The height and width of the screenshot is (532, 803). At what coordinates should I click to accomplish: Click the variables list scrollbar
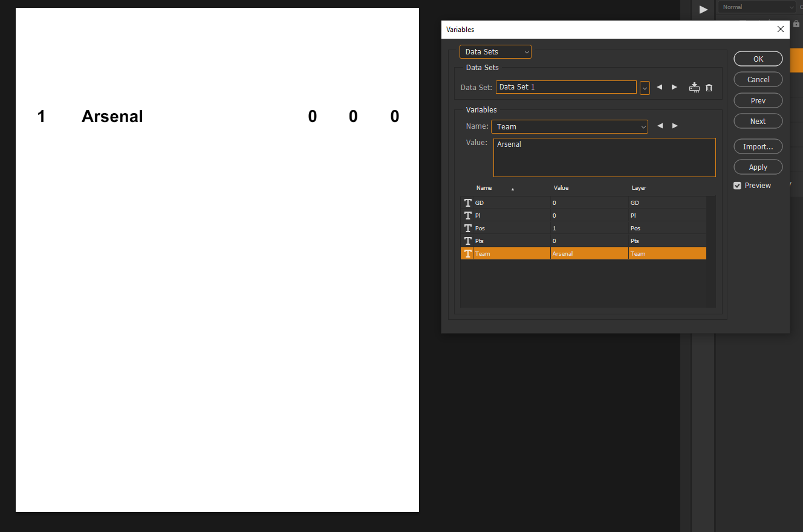click(x=711, y=251)
